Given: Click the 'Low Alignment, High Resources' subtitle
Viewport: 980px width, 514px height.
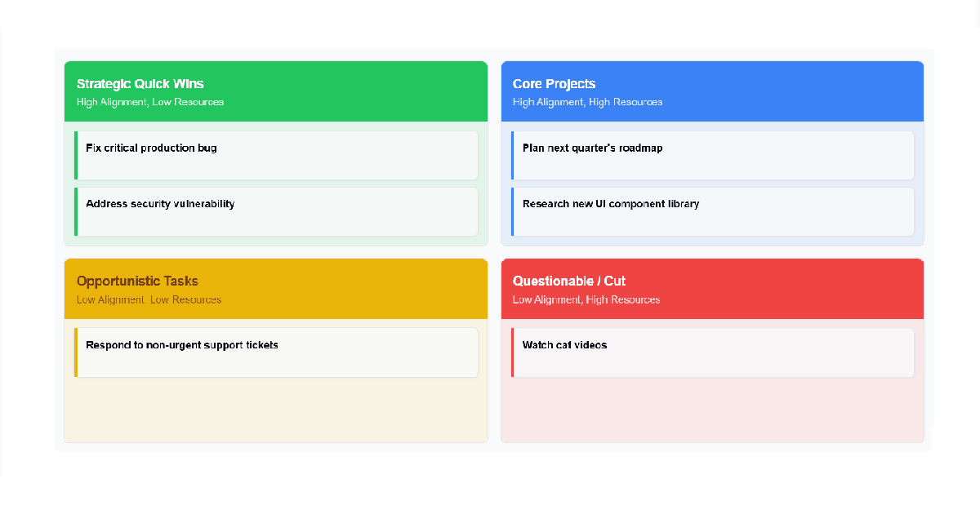Looking at the screenshot, I should (586, 299).
